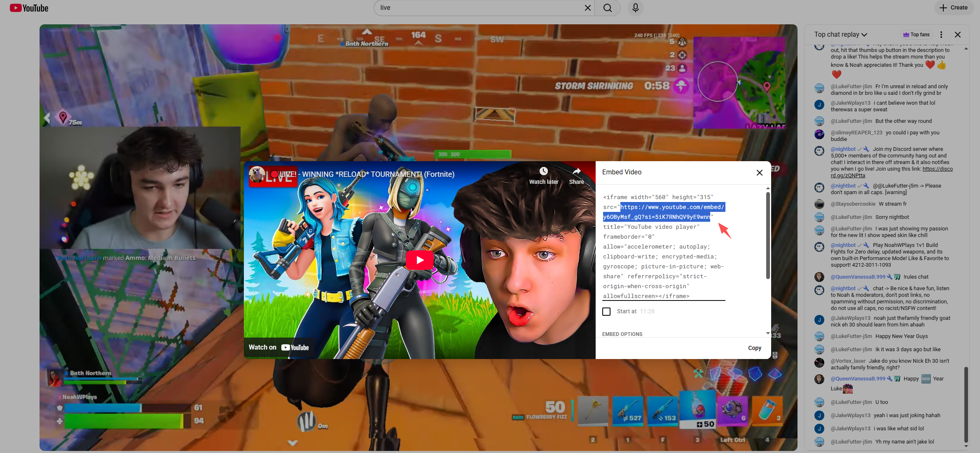Start voice search with the microphone icon
Viewport: 980px width, 453px height.
[635, 7]
